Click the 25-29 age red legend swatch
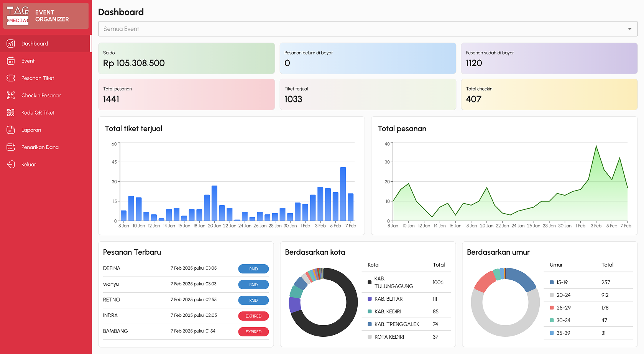Image resolution: width=644 pixels, height=354 pixels. click(x=552, y=308)
